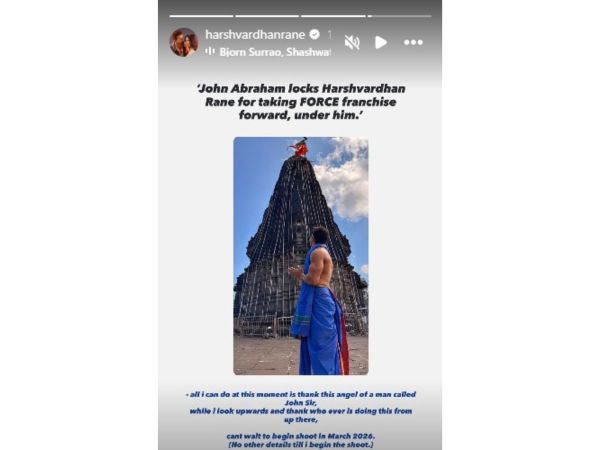Open the Bjorn Surrao music track
Screen dimensions: 600x450
274,52
